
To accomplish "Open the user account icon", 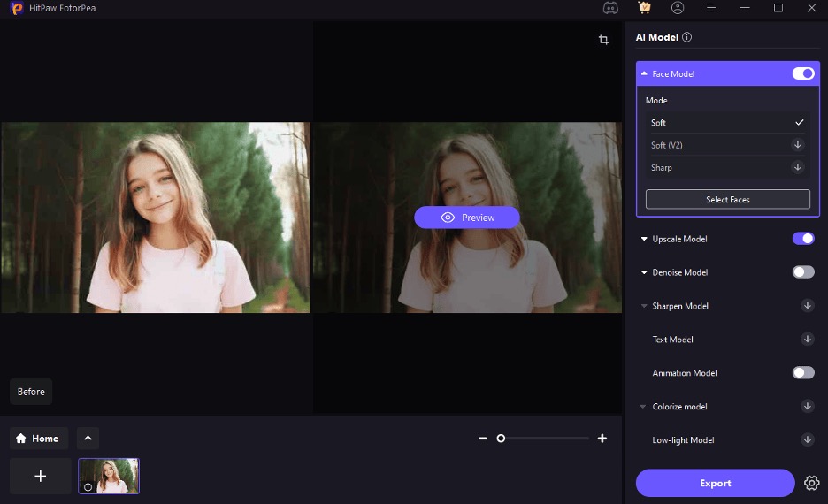I will [x=678, y=8].
